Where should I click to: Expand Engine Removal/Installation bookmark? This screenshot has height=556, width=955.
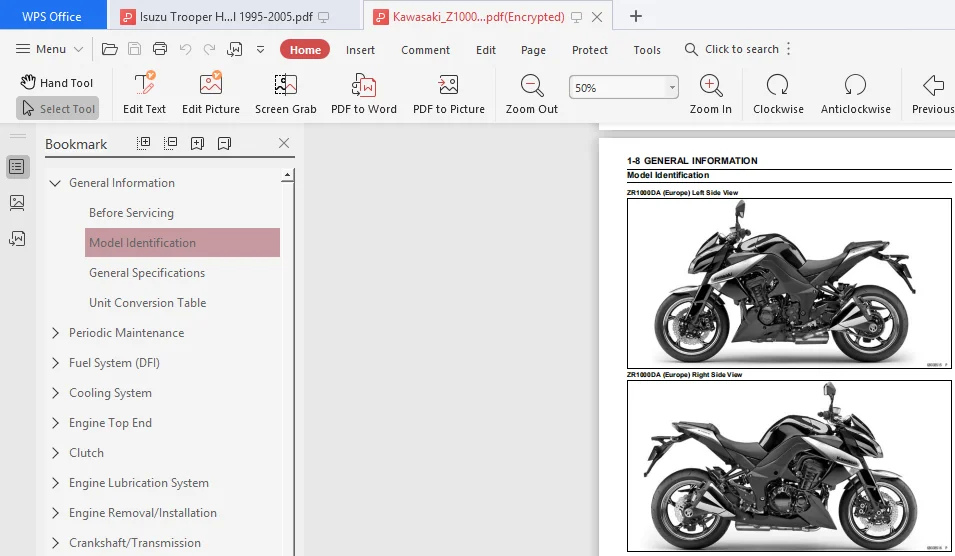[x=55, y=513]
